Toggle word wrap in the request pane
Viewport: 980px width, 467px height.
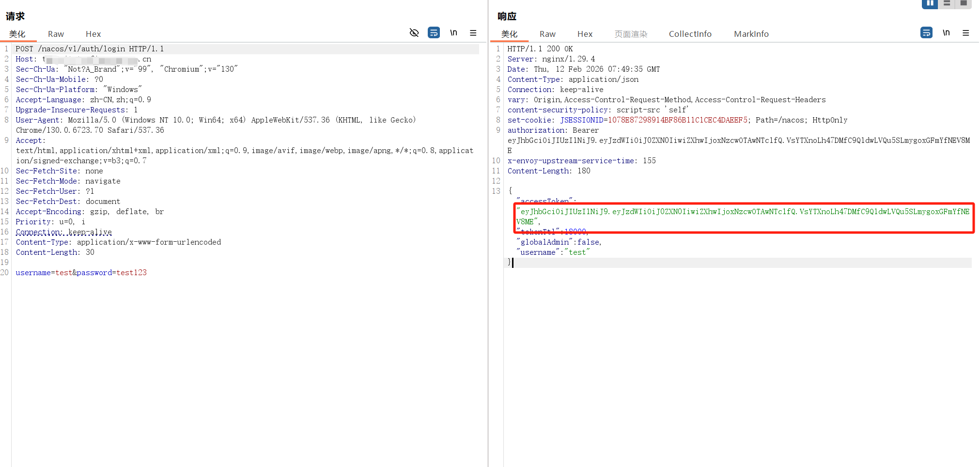434,33
